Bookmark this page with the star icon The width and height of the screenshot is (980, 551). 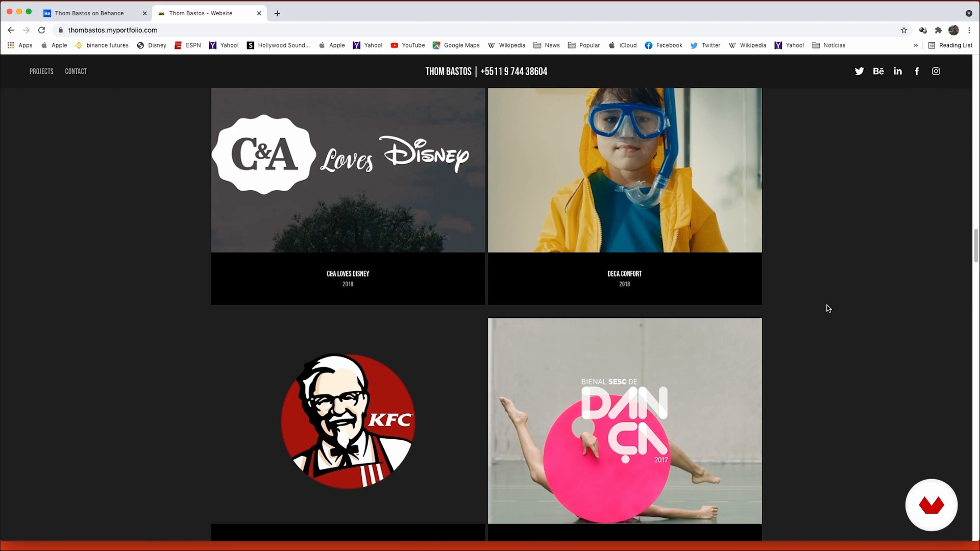coord(904,30)
